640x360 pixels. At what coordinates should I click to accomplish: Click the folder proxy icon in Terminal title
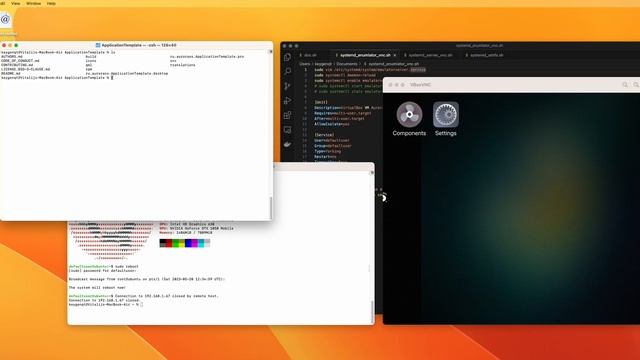pyautogui.click(x=98, y=45)
